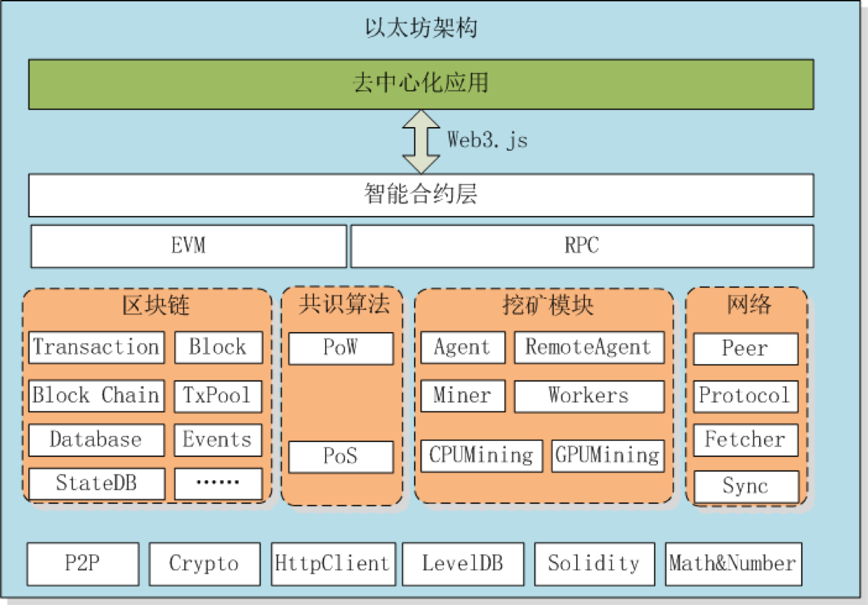The width and height of the screenshot is (868, 605).
Task: Click the green 去中心化应用 bar
Action: 420,84
